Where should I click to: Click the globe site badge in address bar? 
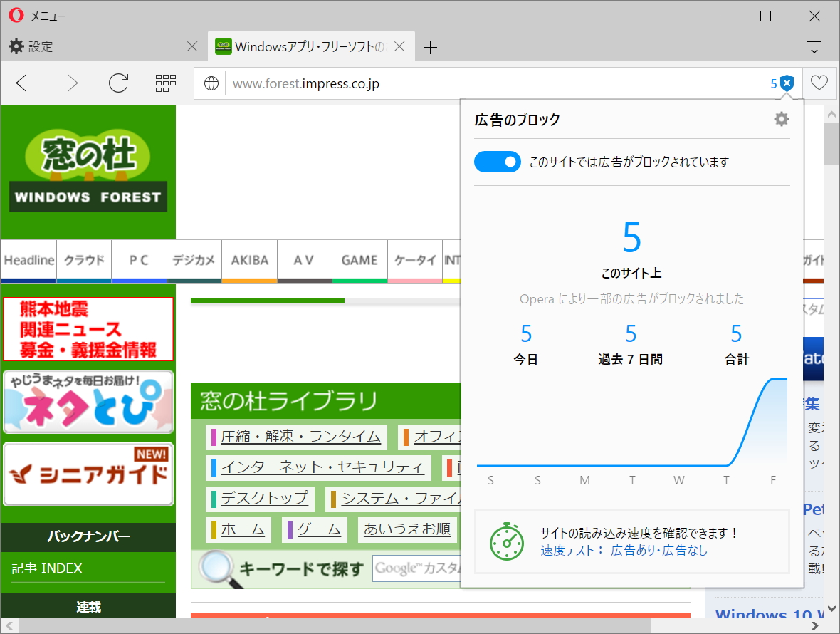point(211,83)
